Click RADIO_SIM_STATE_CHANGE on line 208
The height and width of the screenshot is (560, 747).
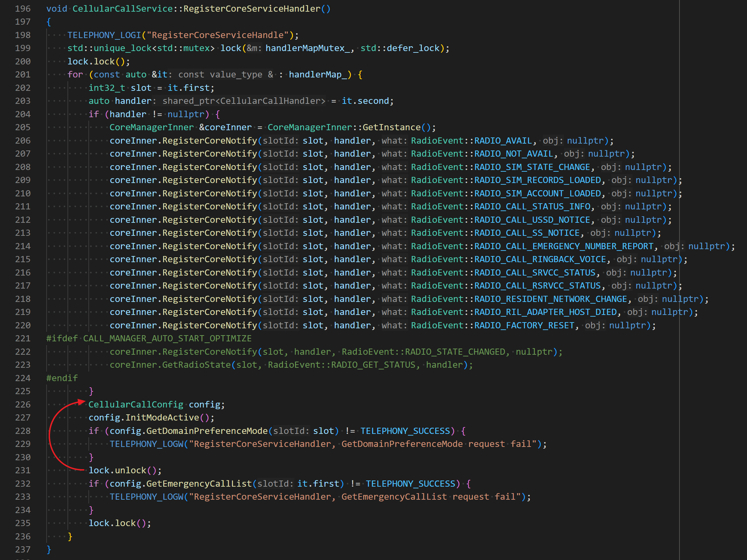(x=532, y=167)
